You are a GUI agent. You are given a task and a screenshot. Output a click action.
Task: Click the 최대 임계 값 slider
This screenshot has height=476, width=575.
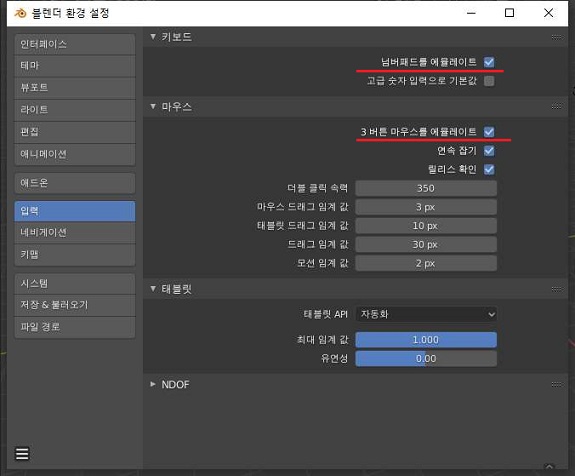[426, 340]
